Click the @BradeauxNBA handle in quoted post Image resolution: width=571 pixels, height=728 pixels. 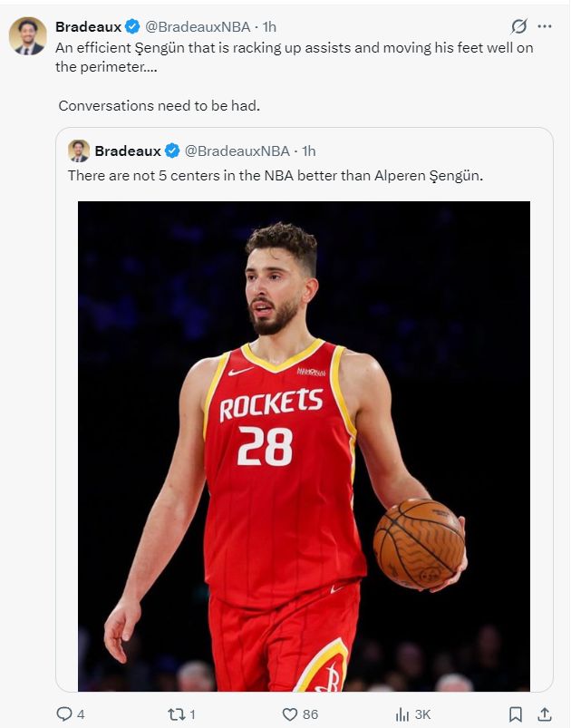pos(237,150)
